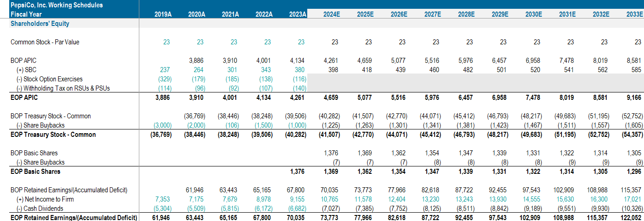Select Stock Option Exercises value (185)

click(232, 79)
